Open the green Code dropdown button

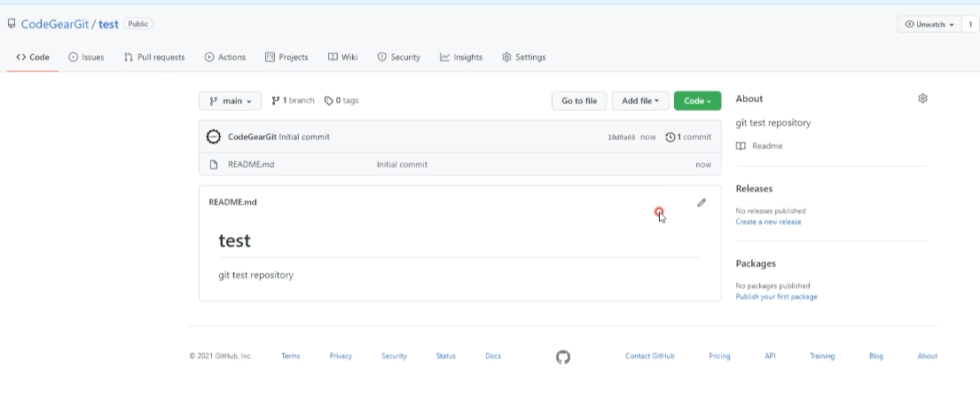[x=697, y=100]
